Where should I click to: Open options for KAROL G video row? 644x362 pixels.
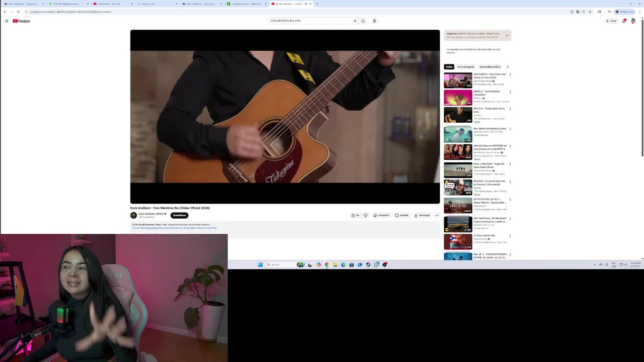point(510,92)
